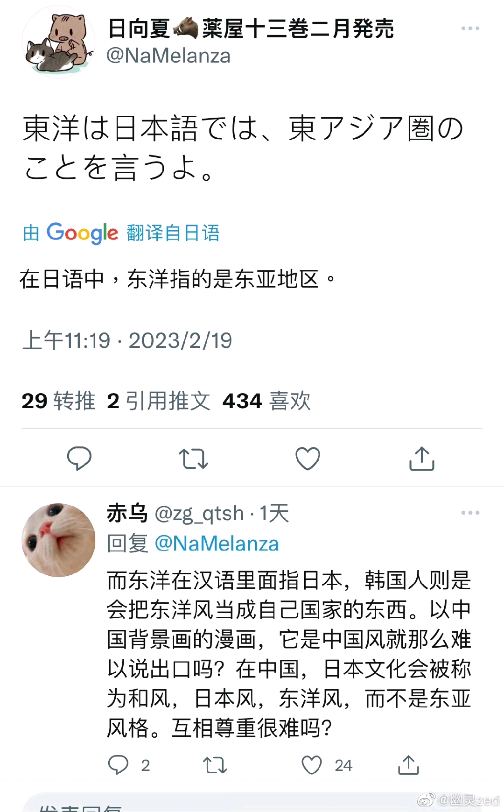Viewport: 504px width, 812px height.
Task: Like 赤乌's reply showing 24 likes
Action: [x=312, y=765]
